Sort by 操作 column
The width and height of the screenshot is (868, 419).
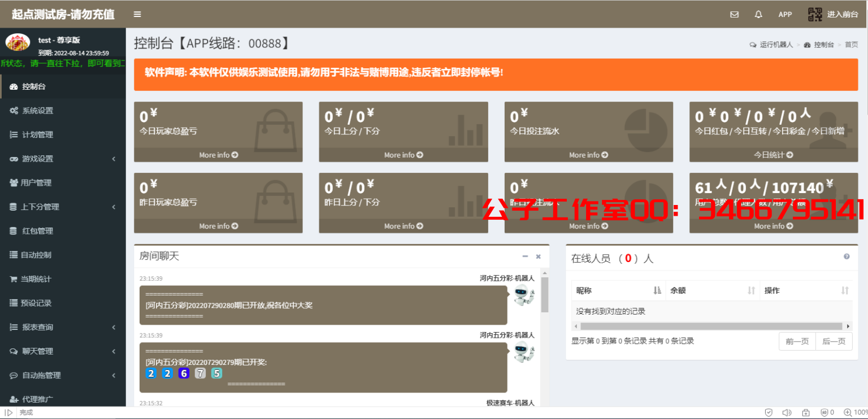tap(806, 290)
